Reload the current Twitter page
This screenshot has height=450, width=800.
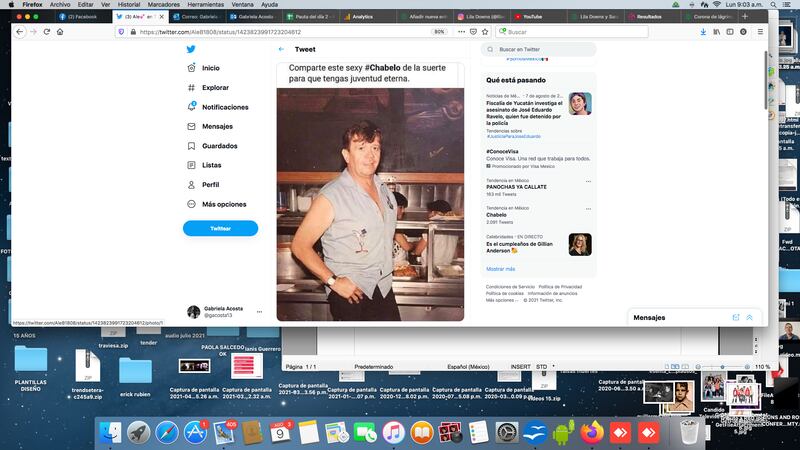[46, 32]
